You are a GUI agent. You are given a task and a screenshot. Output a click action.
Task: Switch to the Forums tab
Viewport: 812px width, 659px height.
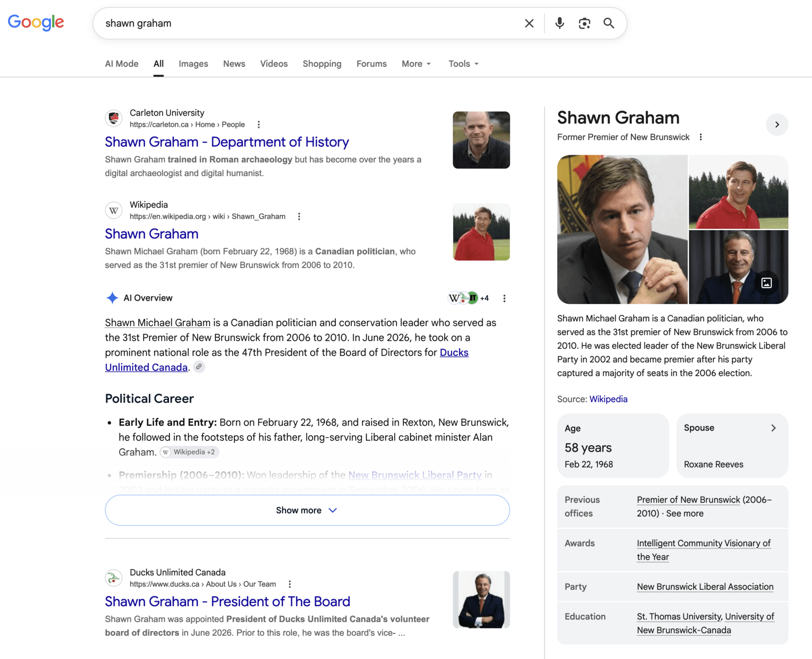[x=372, y=64]
